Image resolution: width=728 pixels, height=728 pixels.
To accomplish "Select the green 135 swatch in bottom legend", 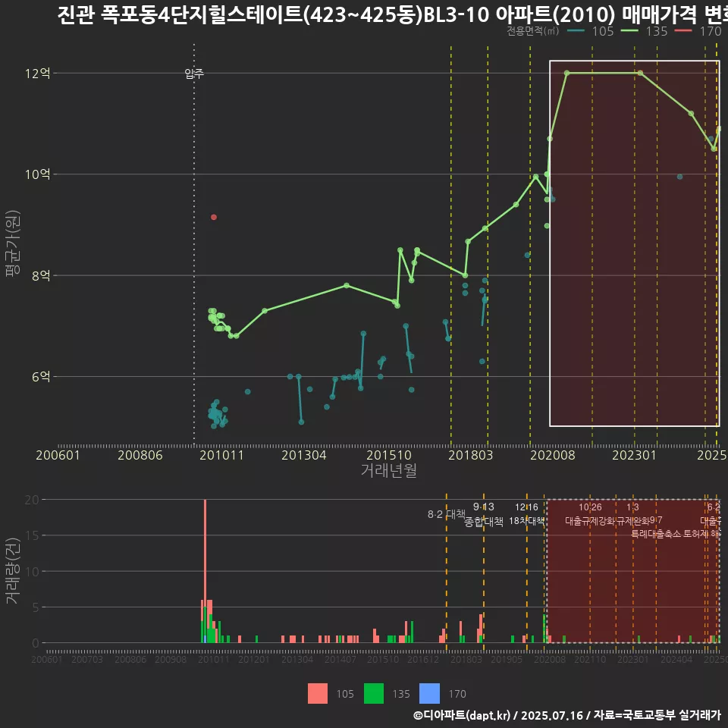I will pos(374,694).
